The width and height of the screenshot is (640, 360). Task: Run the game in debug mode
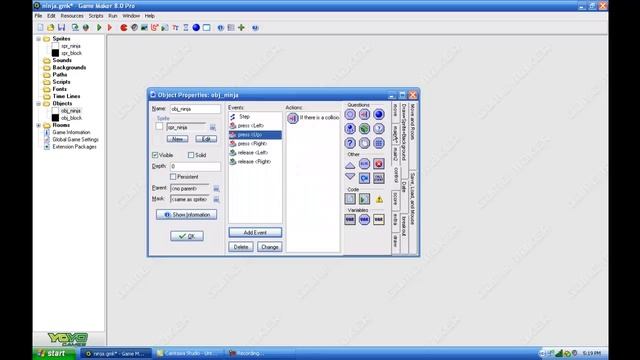point(109,28)
